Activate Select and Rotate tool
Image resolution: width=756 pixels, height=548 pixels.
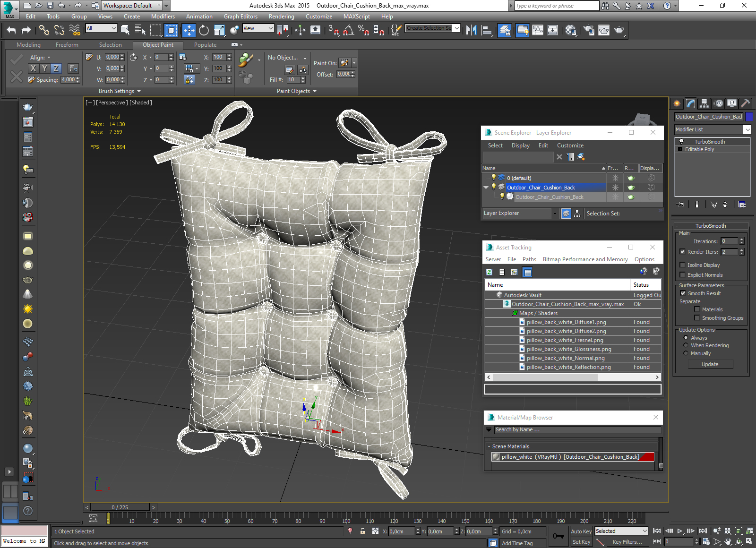tap(204, 30)
